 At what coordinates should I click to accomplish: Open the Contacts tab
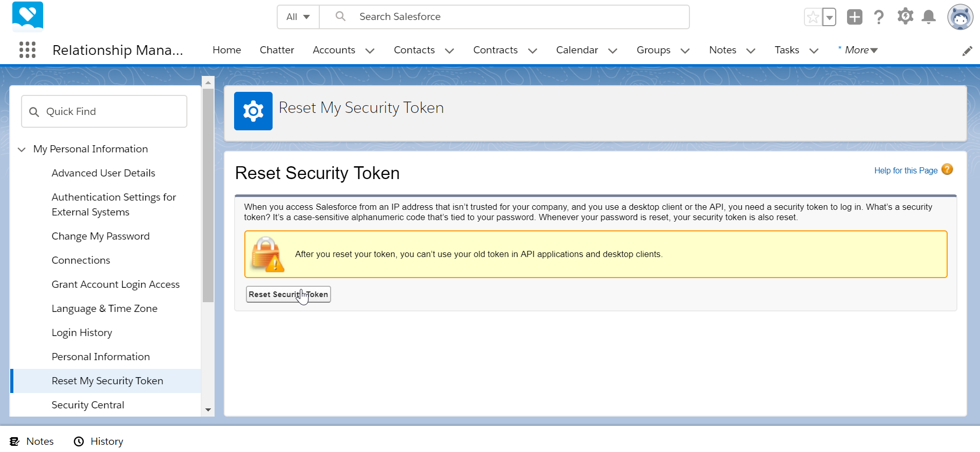click(x=414, y=50)
